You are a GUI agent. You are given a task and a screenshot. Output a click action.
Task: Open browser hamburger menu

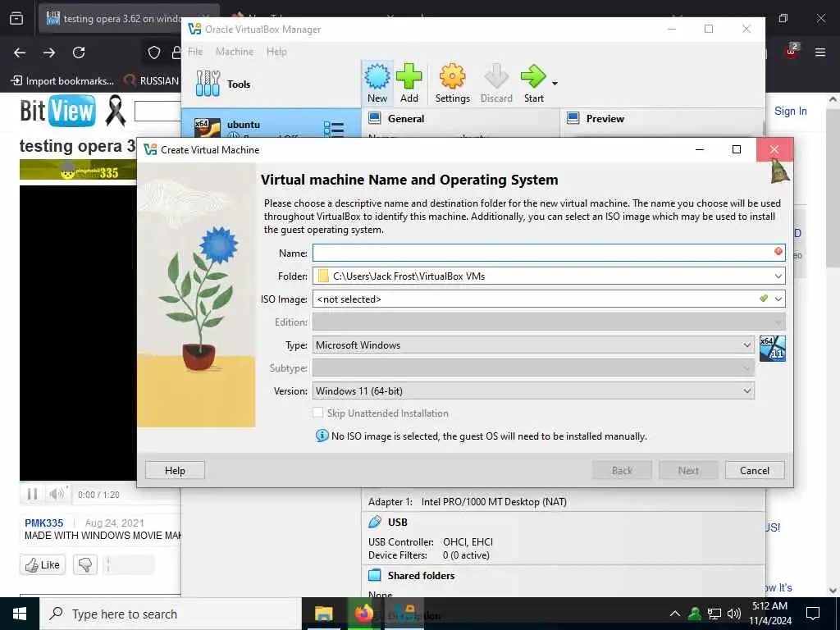pyautogui.click(x=820, y=52)
